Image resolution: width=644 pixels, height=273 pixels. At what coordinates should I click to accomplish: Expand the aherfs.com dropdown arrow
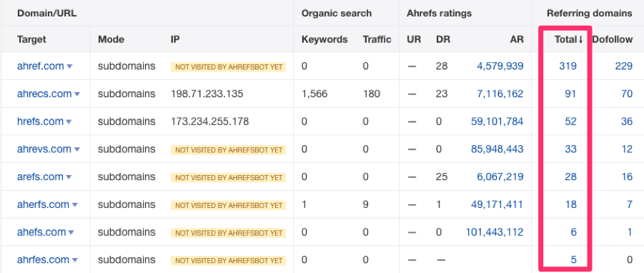75,205
